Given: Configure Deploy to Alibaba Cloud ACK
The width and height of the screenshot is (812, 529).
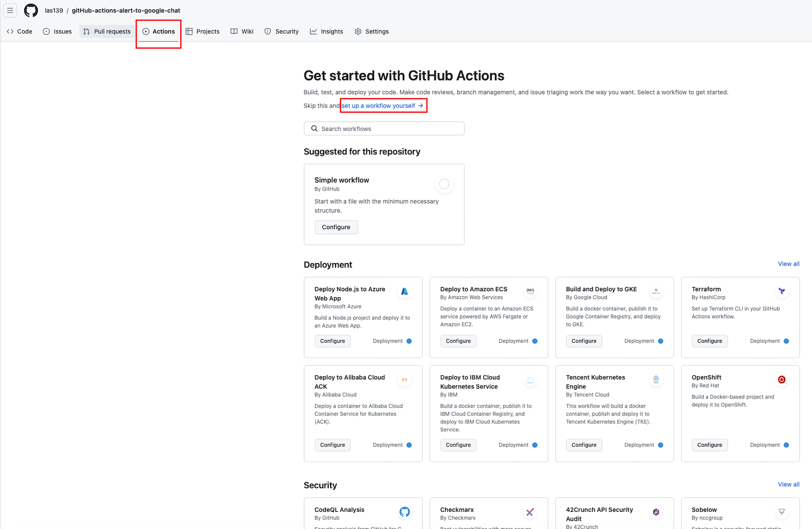Looking at the screenshot, I should [x=332, y=445].
